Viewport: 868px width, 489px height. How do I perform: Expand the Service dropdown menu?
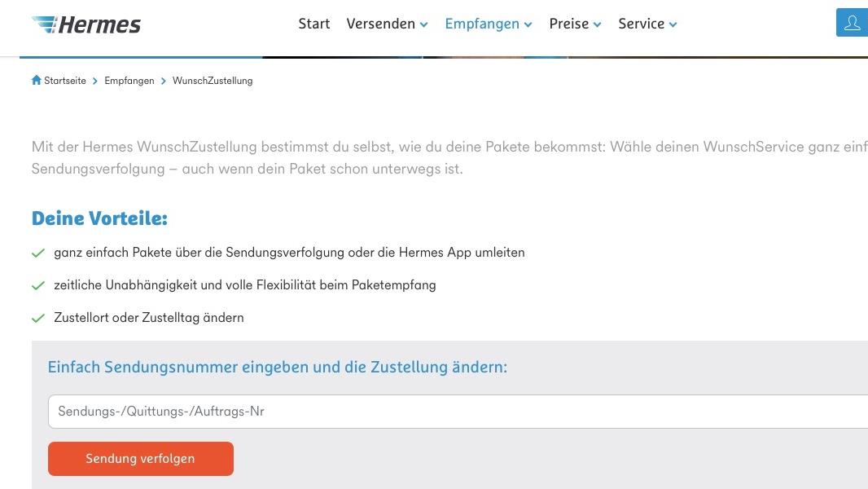(673, 24)
